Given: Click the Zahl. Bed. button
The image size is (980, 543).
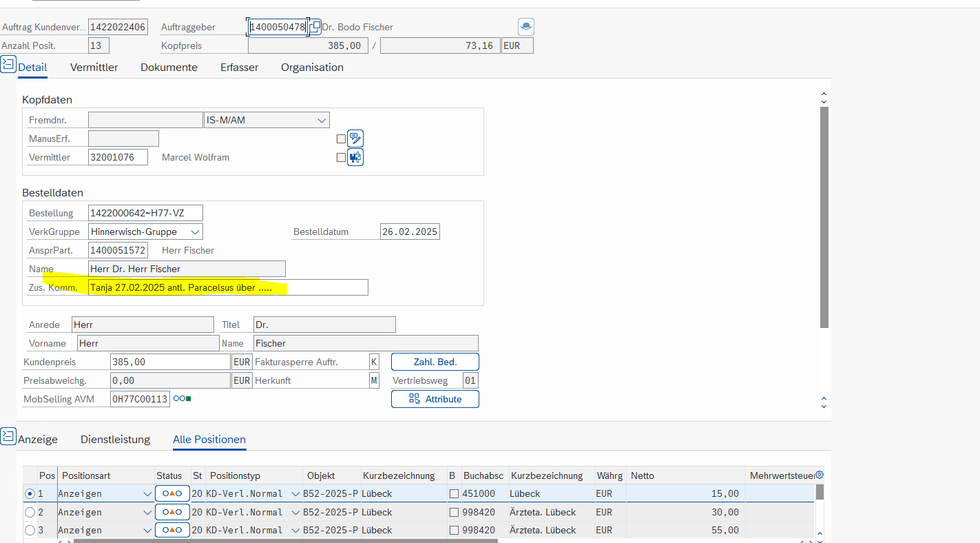Looking at the screenshot, I should (435, 362).
